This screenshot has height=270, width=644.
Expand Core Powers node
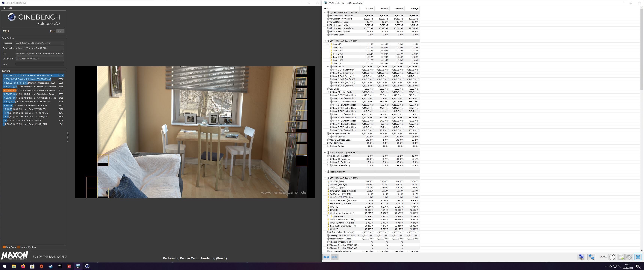(x=328, y=216)
